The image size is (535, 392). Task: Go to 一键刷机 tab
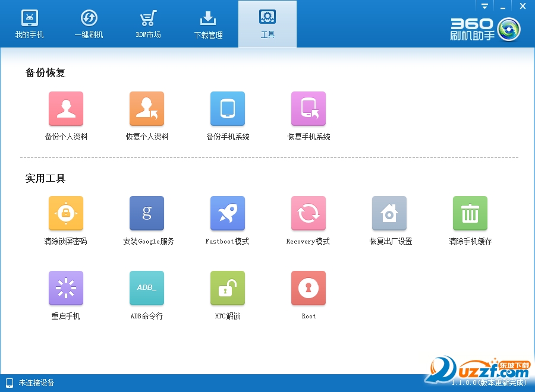(x=89, y=24)
